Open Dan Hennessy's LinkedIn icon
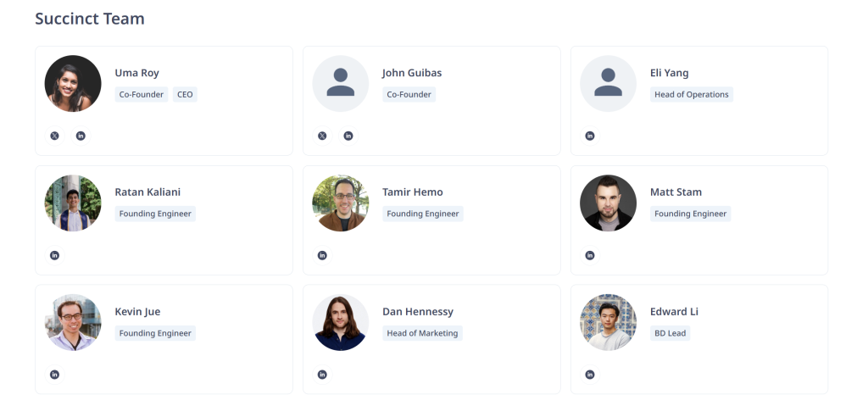868x406 pixels. click(x=322, y=375)
